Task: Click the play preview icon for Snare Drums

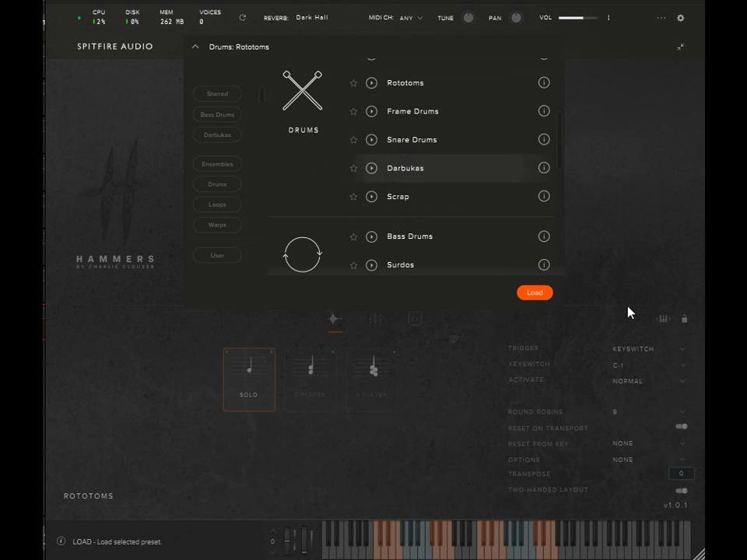Action: click(371, 139)
